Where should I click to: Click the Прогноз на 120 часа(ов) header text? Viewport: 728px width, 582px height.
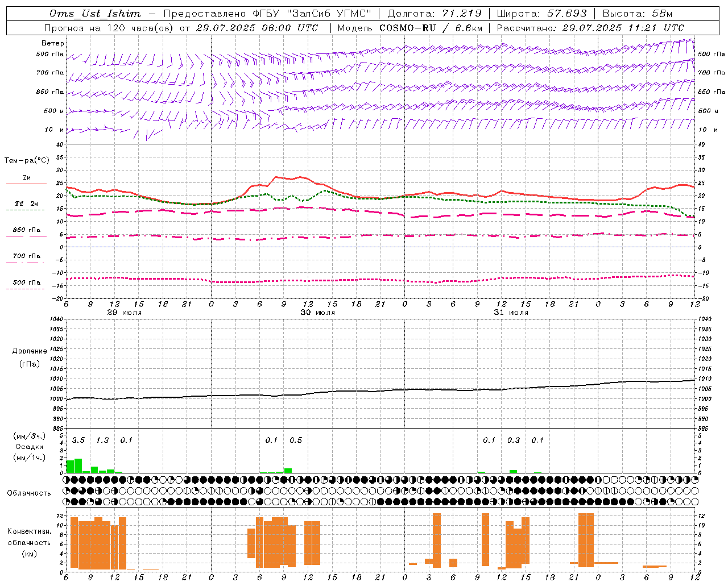click(109, 28)
